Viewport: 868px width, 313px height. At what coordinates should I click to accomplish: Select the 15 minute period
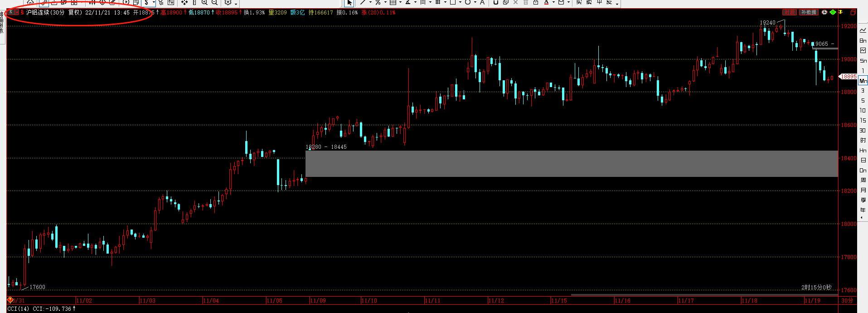tap(863, 120)
